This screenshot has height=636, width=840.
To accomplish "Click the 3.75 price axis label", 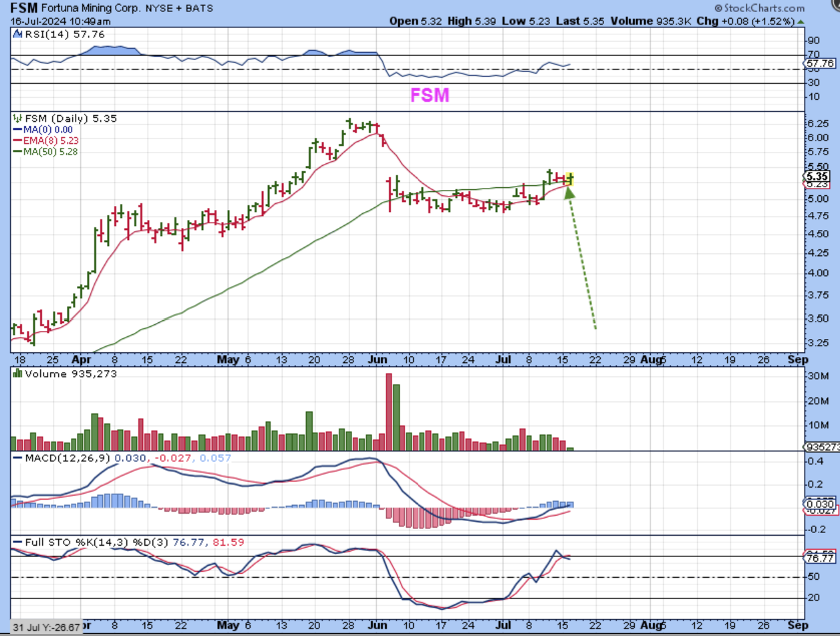I will pos(818,295).
